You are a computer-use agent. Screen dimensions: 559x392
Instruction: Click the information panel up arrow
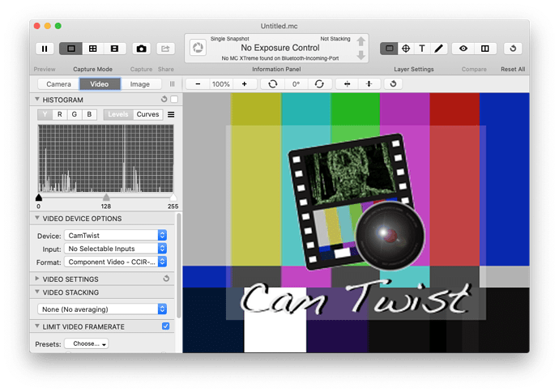pos(361,41)
